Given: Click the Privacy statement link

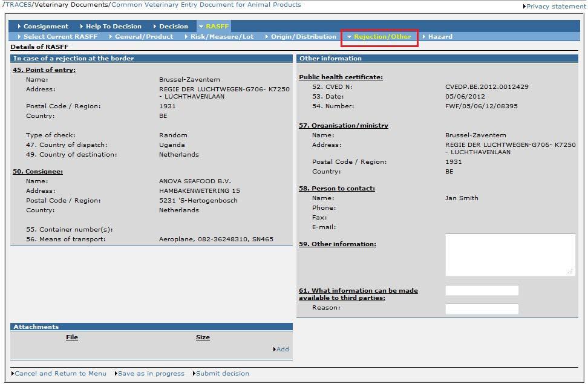Looking at the screenshot, I should (x=555, y=7).
